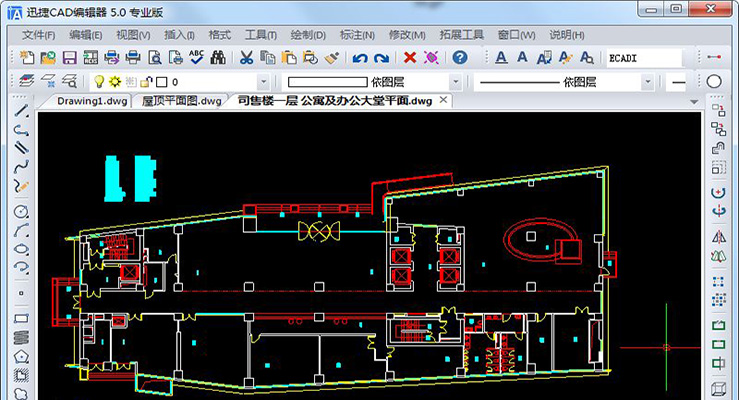
Task: Select the Line drawing tool
Action: 21,111
